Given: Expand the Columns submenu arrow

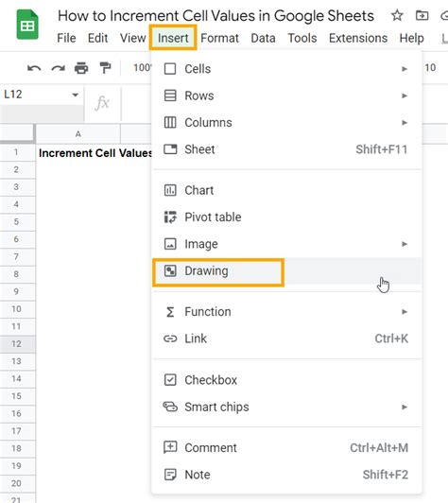Looking at the screenshot, I should pos(405,122).
